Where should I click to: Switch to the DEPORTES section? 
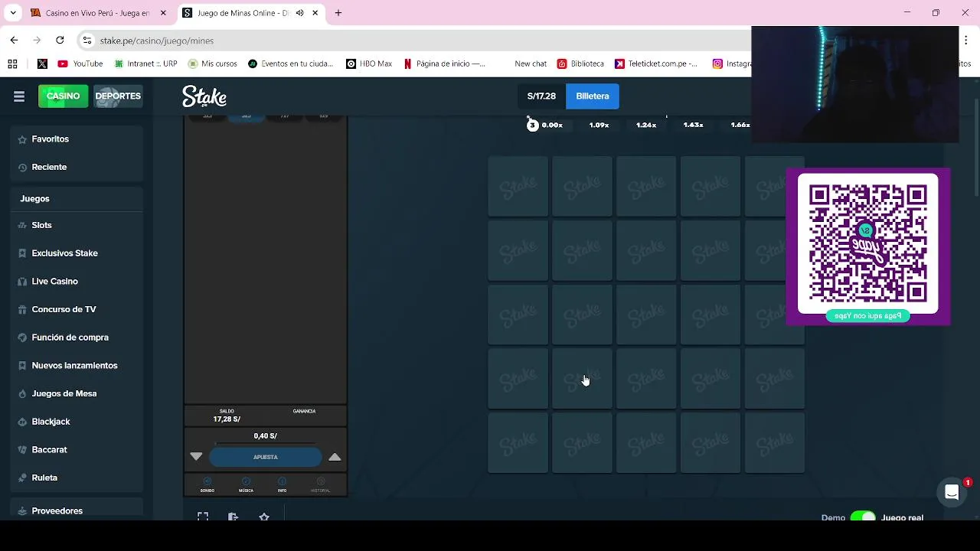(x=118, y=96)
